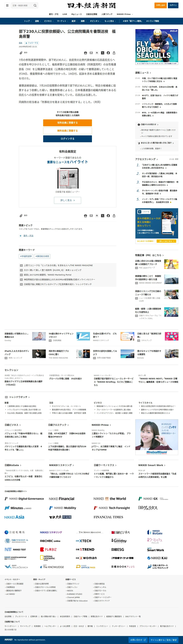Image resolution: width=183 pixels, height=644 pixels.
Task: Open the 日経Gooday logo link
Action: click(119, 541)
